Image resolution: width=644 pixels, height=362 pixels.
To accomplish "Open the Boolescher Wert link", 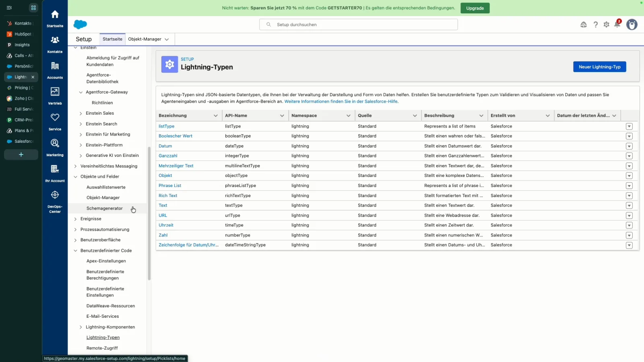I will [x=175, y=136].
